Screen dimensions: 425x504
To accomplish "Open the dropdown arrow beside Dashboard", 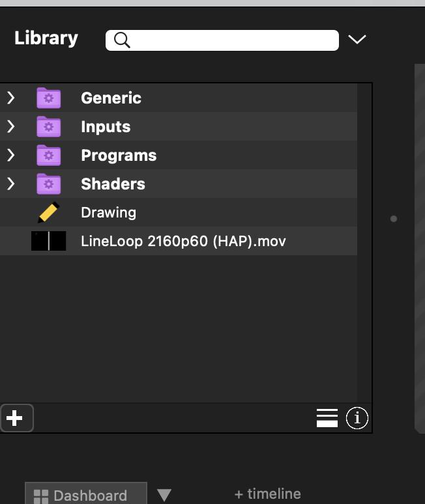I will coord(164,496).
